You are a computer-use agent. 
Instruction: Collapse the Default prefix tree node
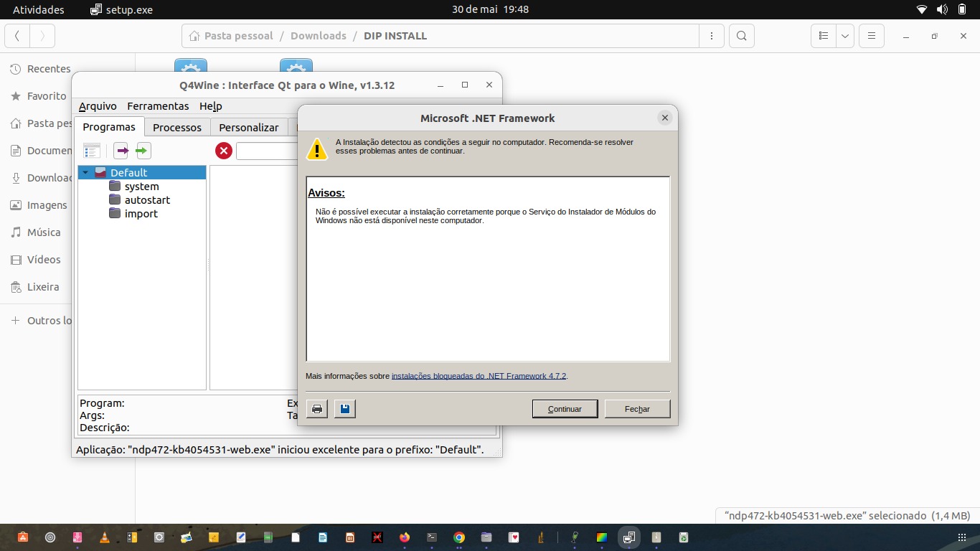pos(85,173)
